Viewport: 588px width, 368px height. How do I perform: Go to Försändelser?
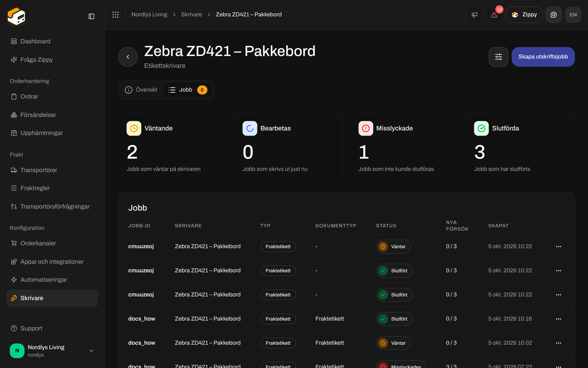click(52, 115)
